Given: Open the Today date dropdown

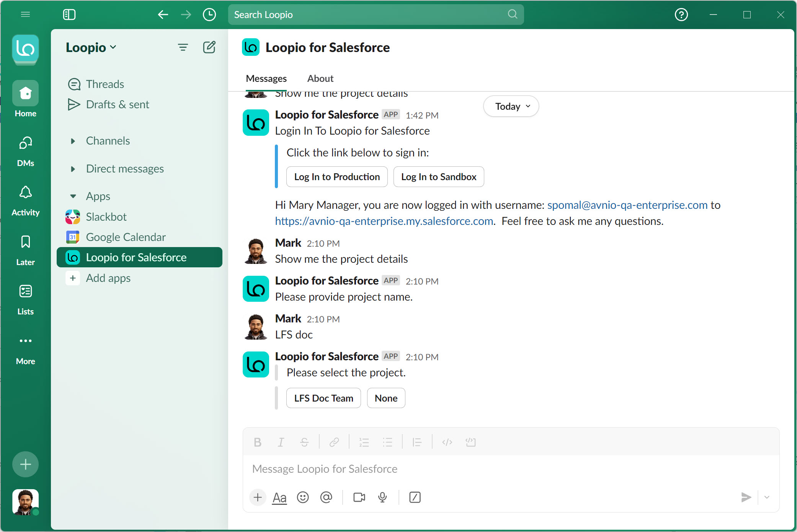Looking at the screenshot, I should (511, 106).
